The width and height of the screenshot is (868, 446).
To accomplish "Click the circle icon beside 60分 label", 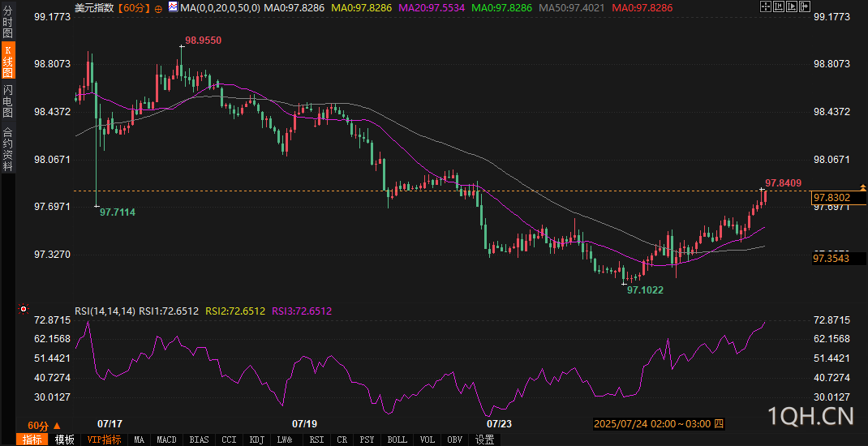I will 157,8.
